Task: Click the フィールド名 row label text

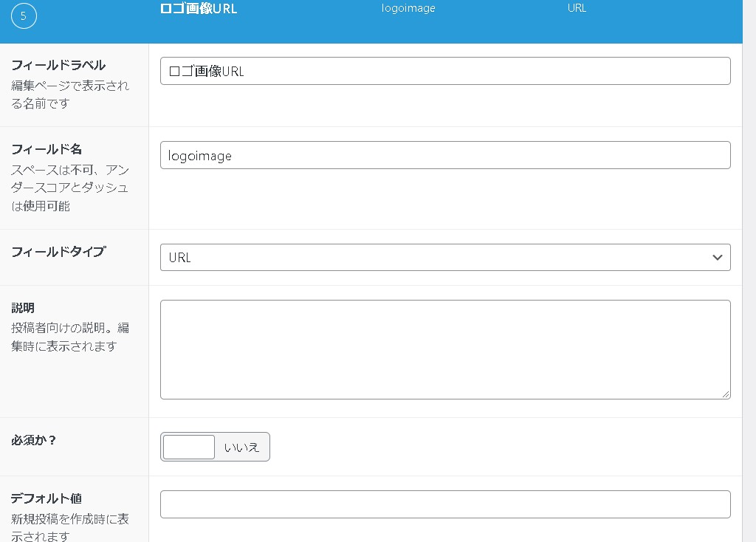Action: pyautogui.click(x=48, y=149)
